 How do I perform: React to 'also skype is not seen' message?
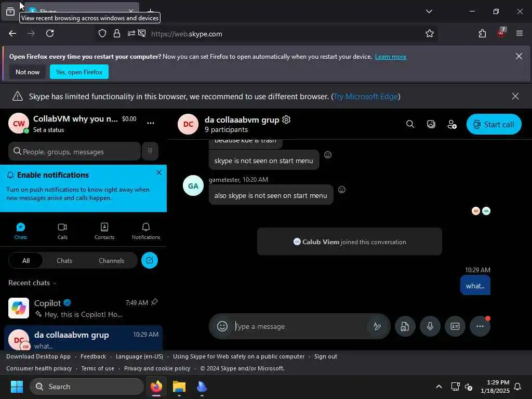342,190
